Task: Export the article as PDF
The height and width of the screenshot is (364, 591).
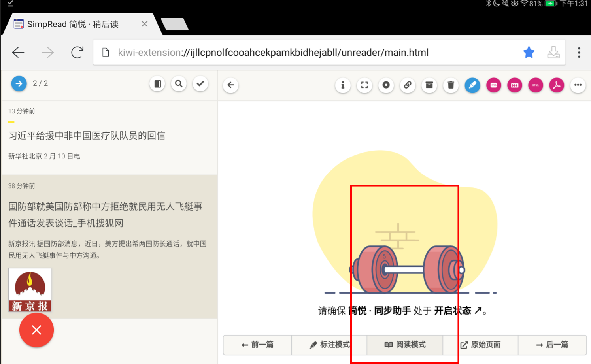Action: [x=557, y=85]
